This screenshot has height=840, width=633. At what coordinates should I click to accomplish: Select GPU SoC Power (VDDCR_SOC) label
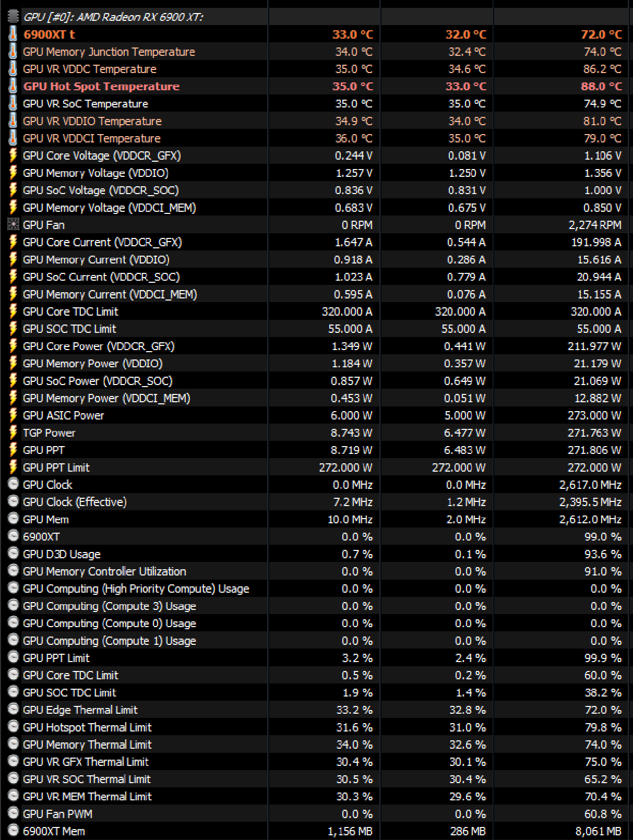[98, 381]
